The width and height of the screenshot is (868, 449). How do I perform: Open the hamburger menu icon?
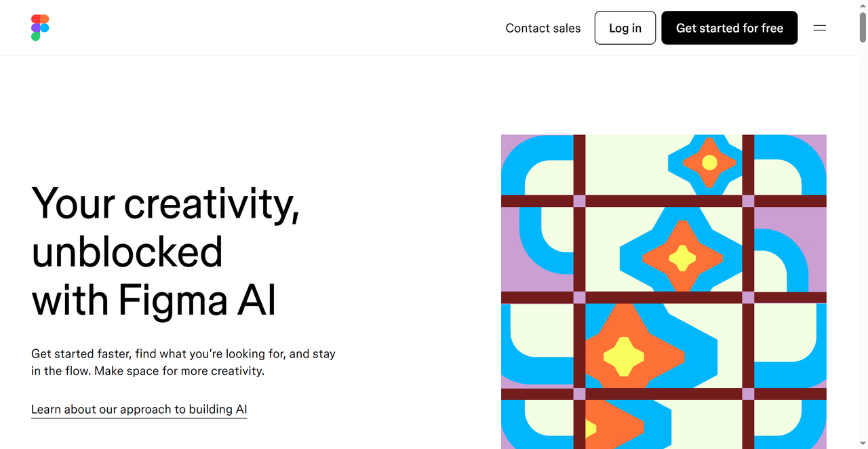click(820, 28)
